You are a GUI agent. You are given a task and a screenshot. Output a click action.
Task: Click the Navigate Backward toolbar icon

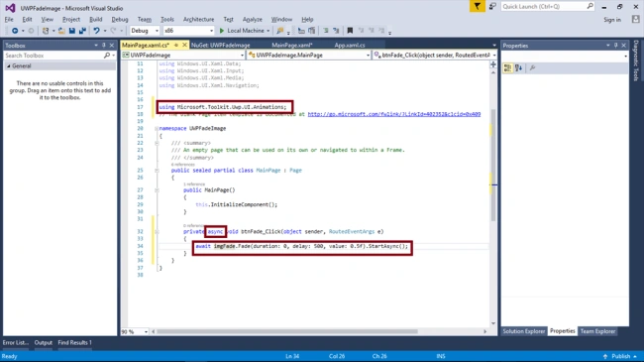tap(15, 31)
